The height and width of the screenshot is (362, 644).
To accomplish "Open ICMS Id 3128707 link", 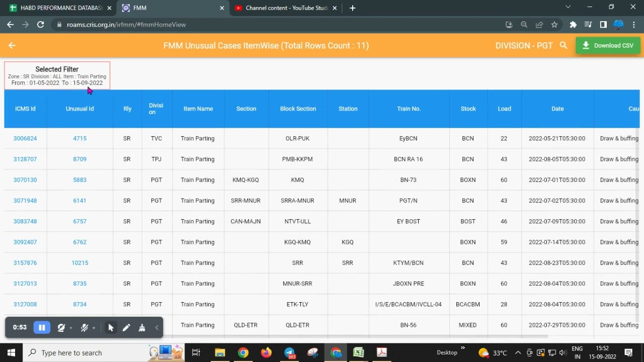I will [x=25, y=159].
